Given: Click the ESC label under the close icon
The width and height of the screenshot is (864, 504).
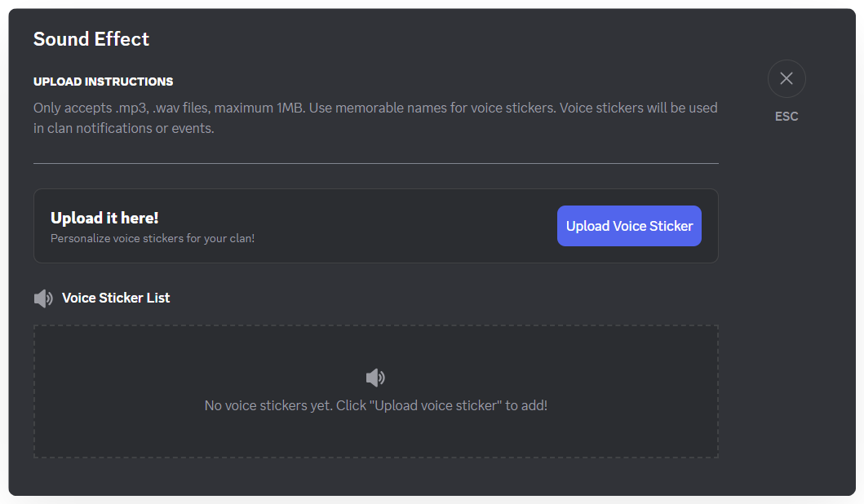Looking at the screenshot, I should pos(786,117).
